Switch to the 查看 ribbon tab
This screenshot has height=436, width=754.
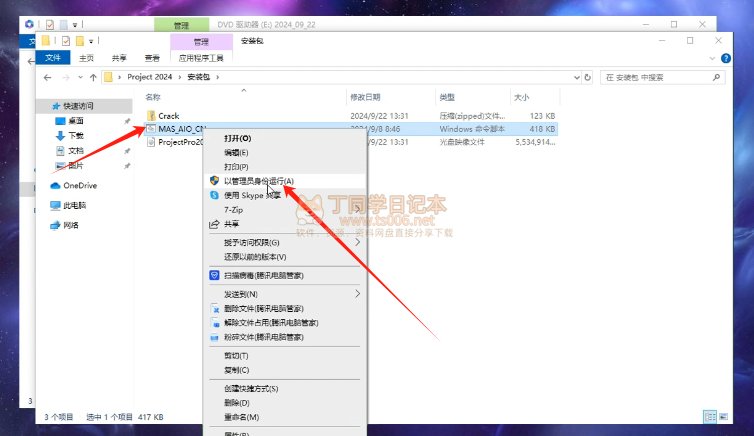pos(152,58)
